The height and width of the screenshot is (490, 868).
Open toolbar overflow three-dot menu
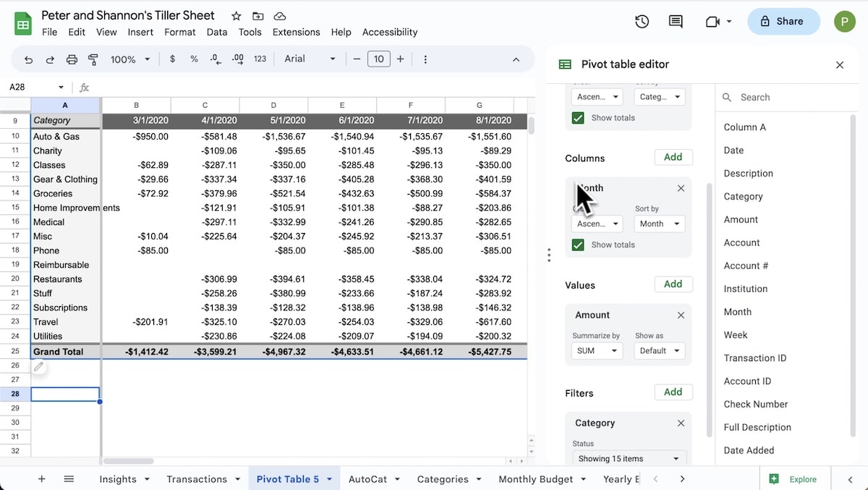(x=425, y=59)
